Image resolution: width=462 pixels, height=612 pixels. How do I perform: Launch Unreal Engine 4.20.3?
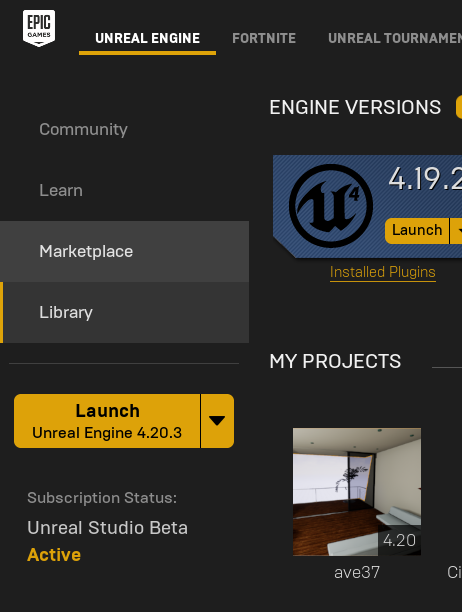point(107,421)
